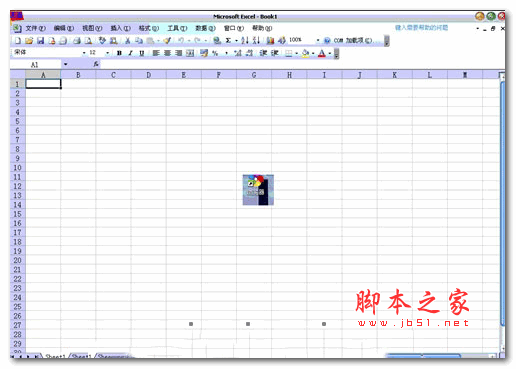Apply the red Font Color swatch
Image resolution: width=516 pixels, height=369 pixels.
pyautogui.click(x=322, y=53)
